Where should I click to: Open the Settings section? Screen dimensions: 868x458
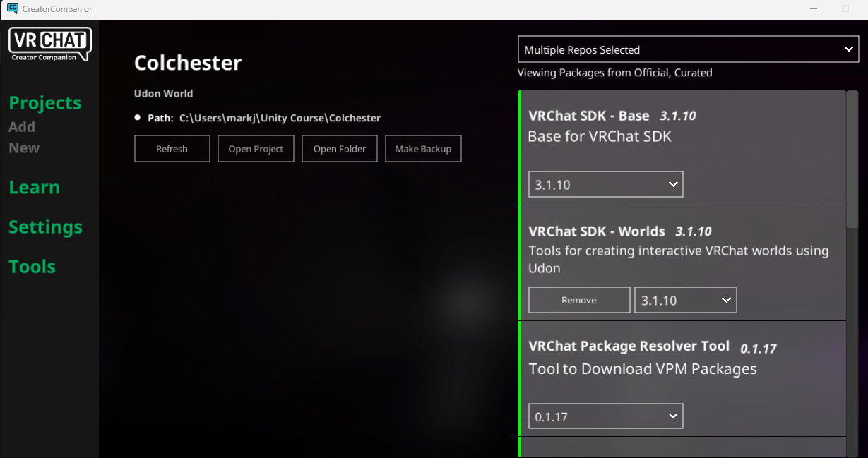pos(45,227)
